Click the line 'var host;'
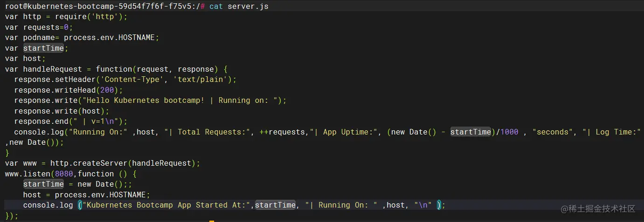The image size is (644, 222). point(25,59)
